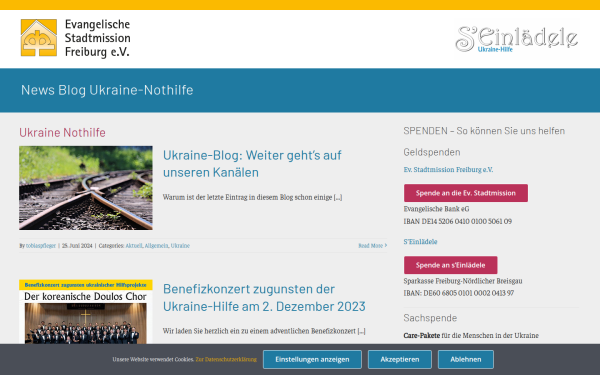This screenshot has width=600, height=375.
Task: Open the S'Einlädele Ukraine-Hilfe logo
Action: (517, 39)
